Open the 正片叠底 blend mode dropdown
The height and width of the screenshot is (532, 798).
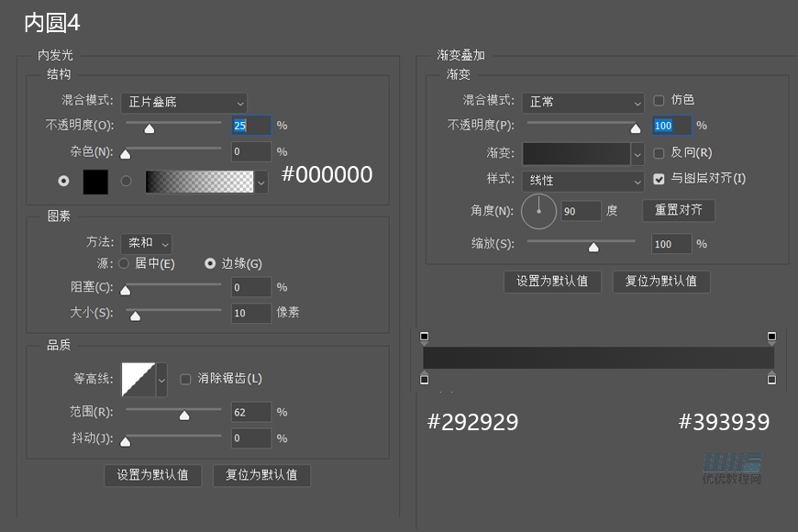click(183, 103)
